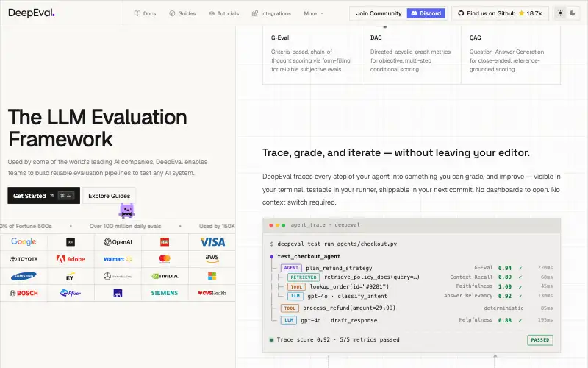This screenshot has height=368, width=588.
Task: Click the LLM tag beside draft_response
Action: (289, 320)
